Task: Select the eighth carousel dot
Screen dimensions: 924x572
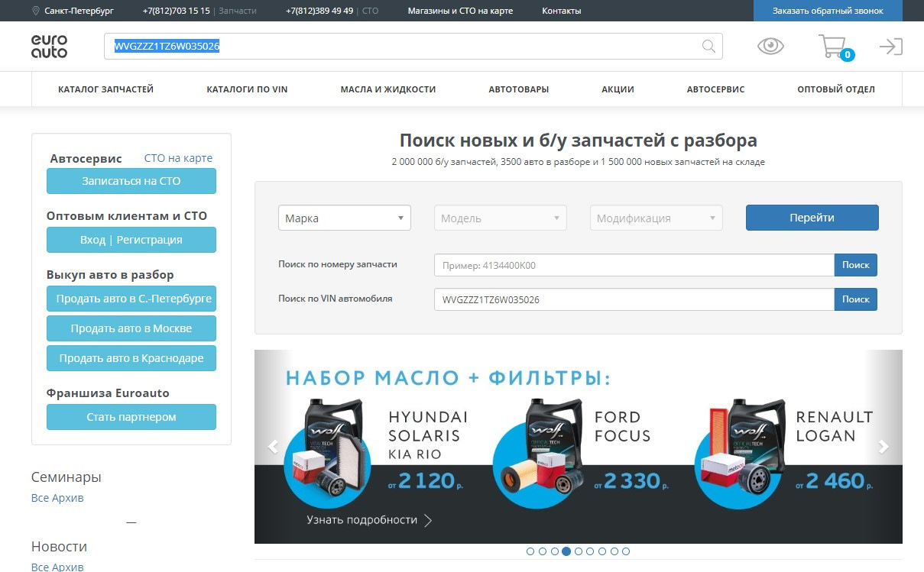Action: click(614, 551)
